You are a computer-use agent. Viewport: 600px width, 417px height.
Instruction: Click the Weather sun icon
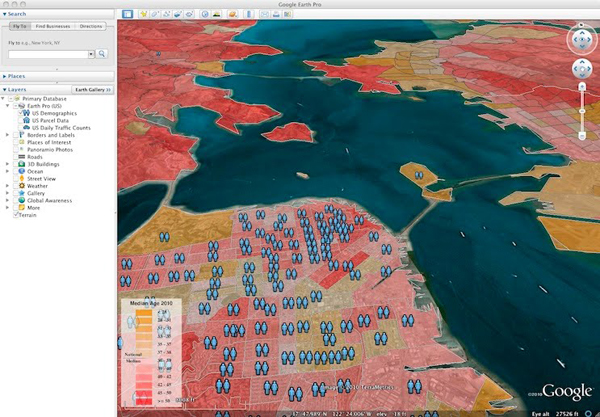tap(22, 186)
